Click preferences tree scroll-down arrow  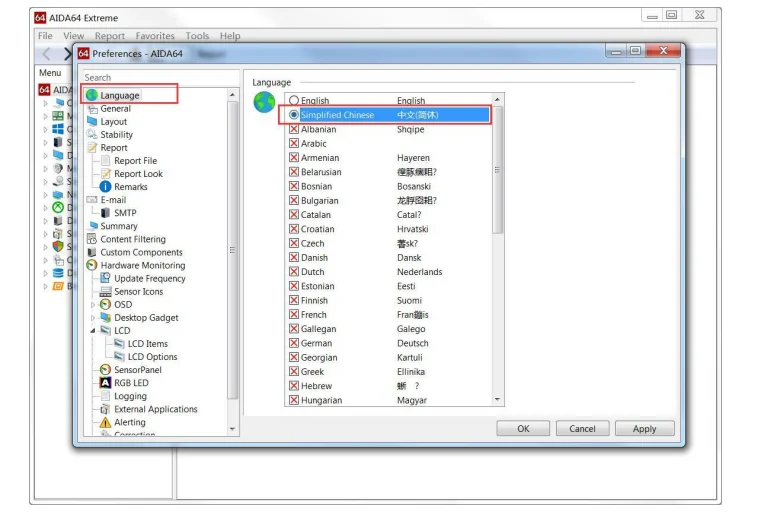[x=232, y=429]
